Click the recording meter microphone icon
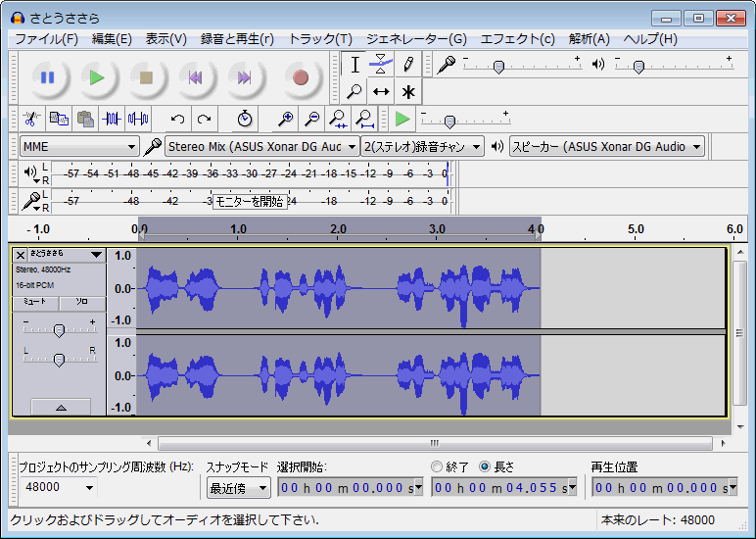Image resolution: width=756 pixels, height=539 pixels. pyautogui.click(x=31, y=201)
